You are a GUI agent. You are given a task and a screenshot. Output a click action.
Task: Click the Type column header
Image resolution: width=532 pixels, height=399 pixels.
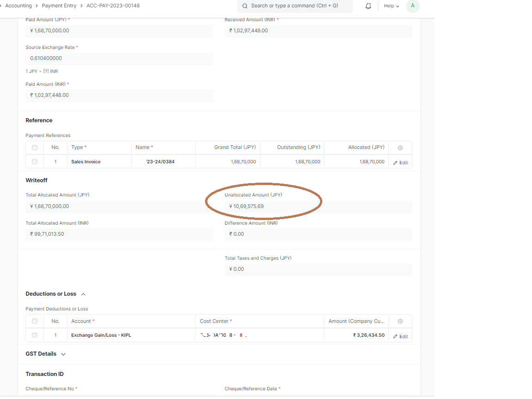(99, 148)
